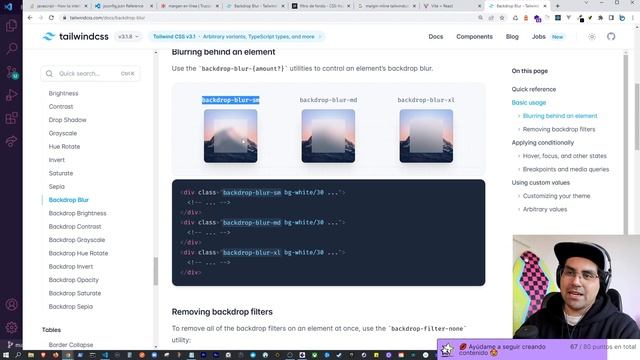Open VS Code Manage gear icon
Image resolution: width=640 pixels, height=360 pixels.
tap(11, 327)
